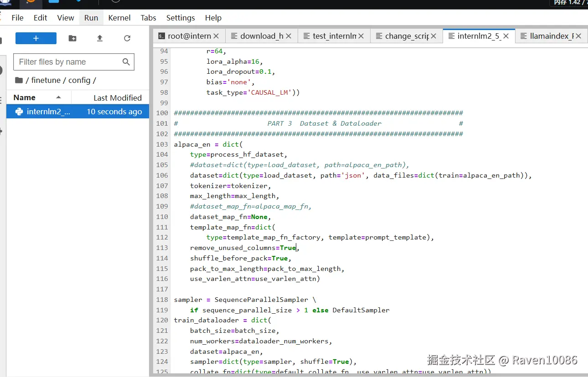Click the 'remove_unused_columns=True' line

click(x=245, y=248)
